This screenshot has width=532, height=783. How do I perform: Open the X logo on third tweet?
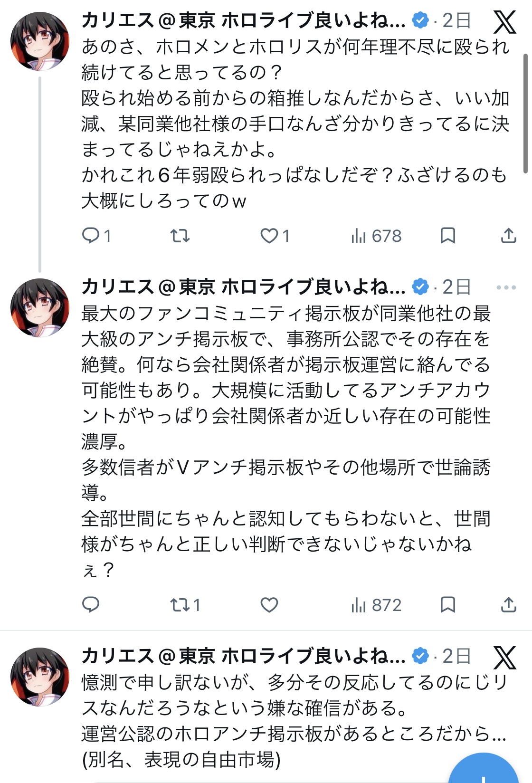pos(504,658)
